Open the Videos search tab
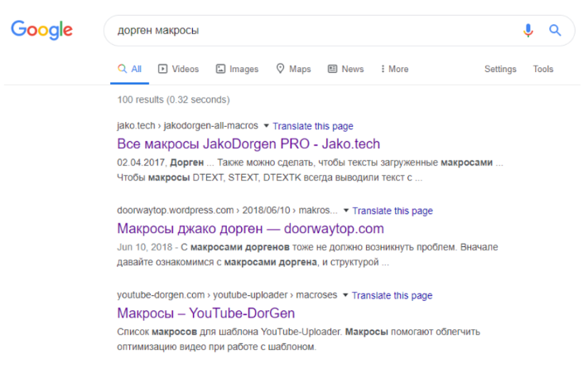This screenshot has width=588, height=369. (178, 69)
